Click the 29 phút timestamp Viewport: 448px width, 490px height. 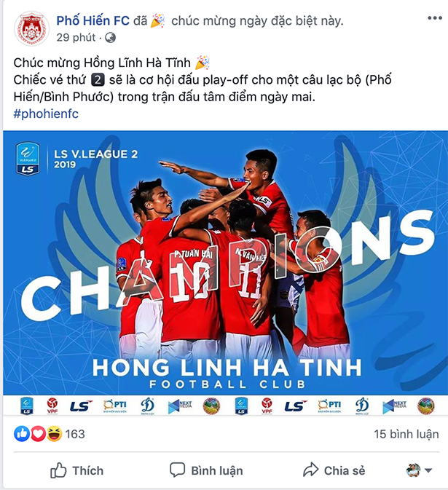tap(76, 38)
